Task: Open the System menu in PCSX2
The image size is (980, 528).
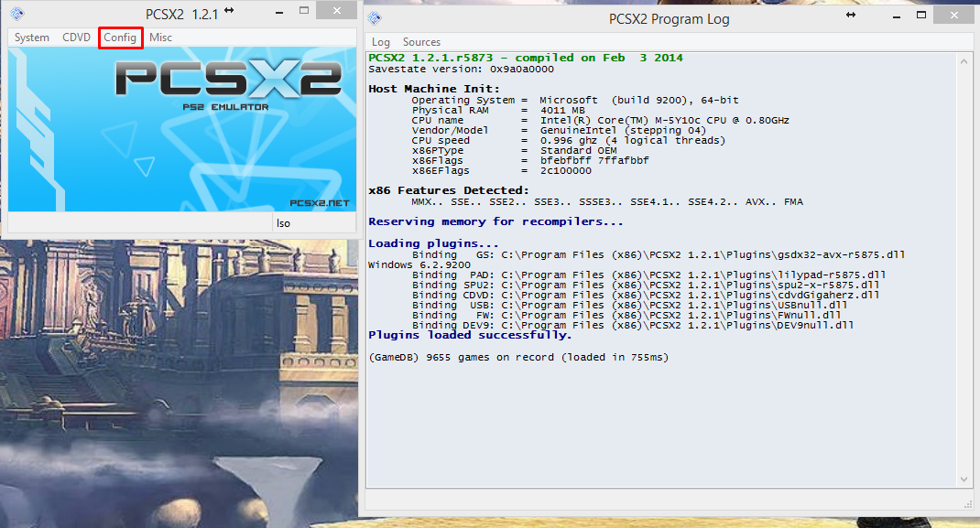Action: tap(32, 38)
